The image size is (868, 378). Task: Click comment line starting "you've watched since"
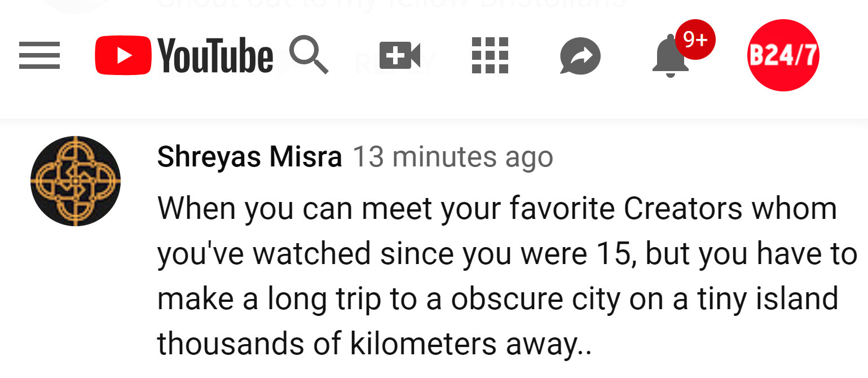[x=506, y=253]
